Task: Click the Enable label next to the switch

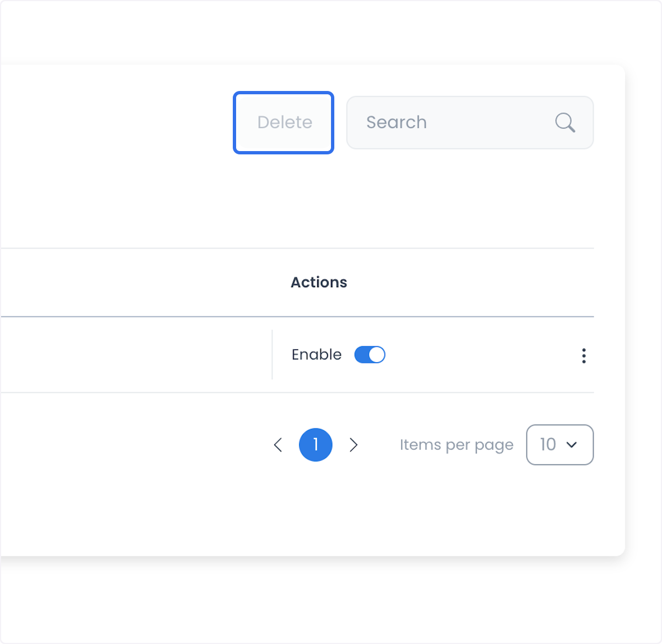Action: (x=317, y=355)
